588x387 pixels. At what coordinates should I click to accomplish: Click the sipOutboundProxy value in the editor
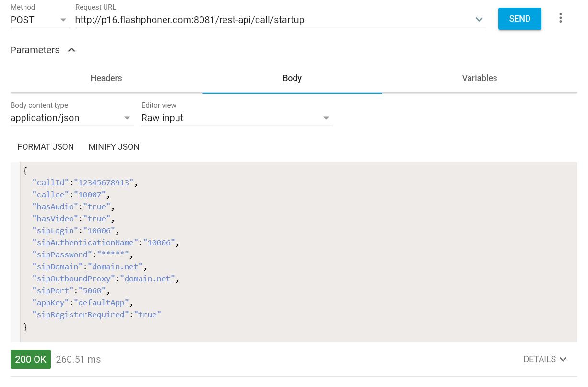[149, 278]
